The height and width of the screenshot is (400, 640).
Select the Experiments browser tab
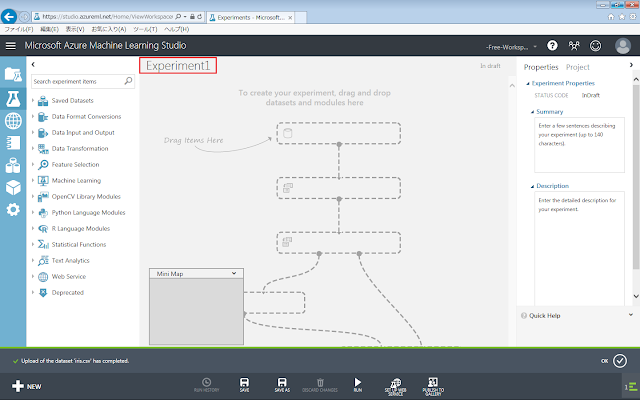[x=250, y=18]
